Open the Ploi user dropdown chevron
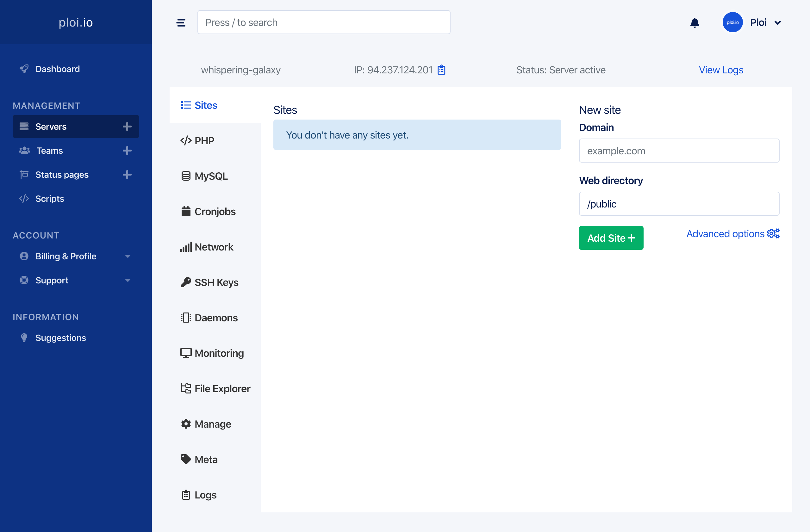 tap(778, 23)
